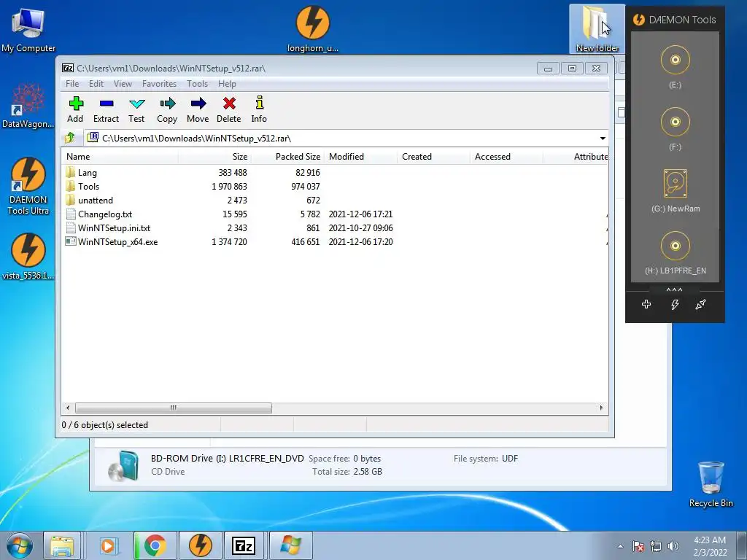Image resolution: width=747 pixels, height=560 pixels.
Task: Click the network tray icon
Action: click(x=656, y=546)
